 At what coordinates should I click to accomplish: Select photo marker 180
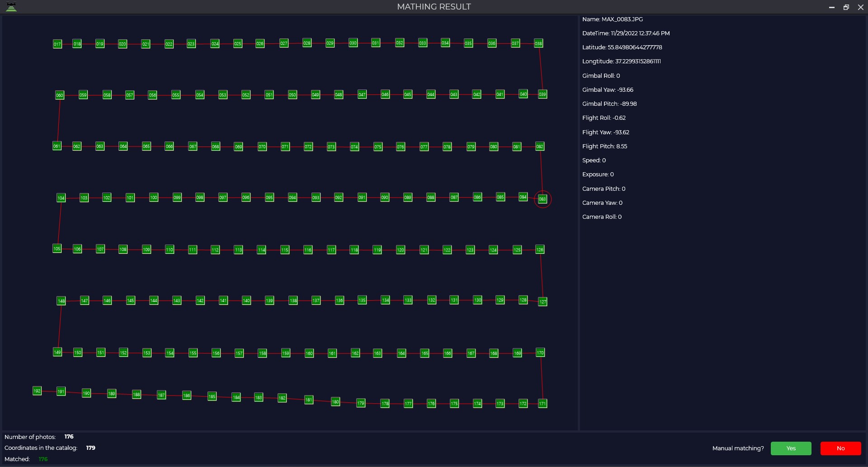pos(335,401)
